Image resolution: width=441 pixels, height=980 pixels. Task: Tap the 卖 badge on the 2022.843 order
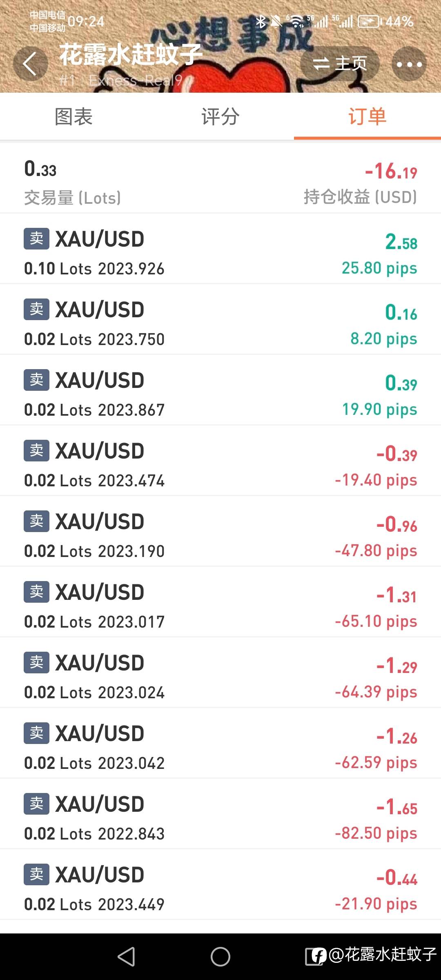(36, 804)
